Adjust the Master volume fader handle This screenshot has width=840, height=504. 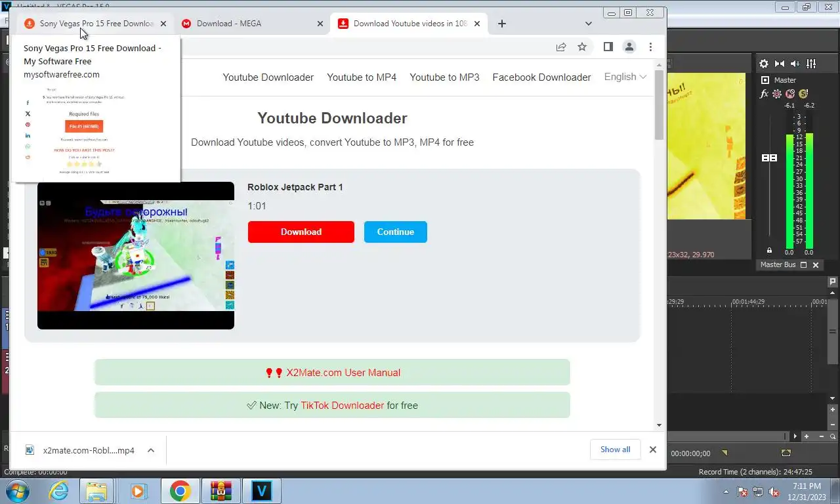769,158
